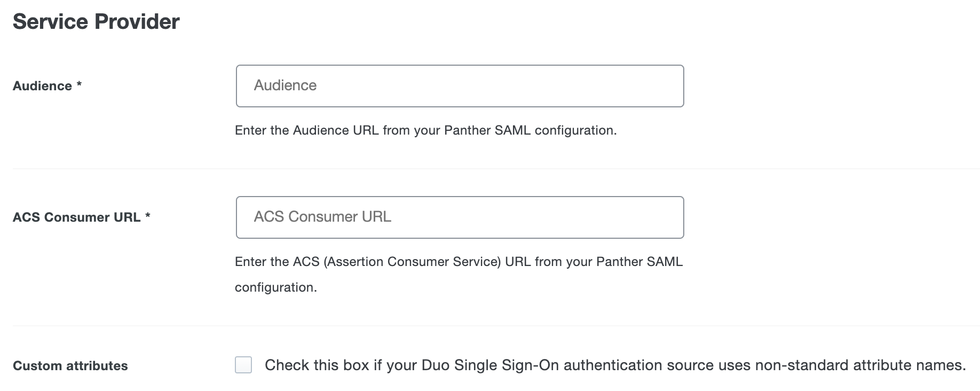Click the asterisk next to Audience
The height and width of the screenshot is (391, 980).
point(80,84)
